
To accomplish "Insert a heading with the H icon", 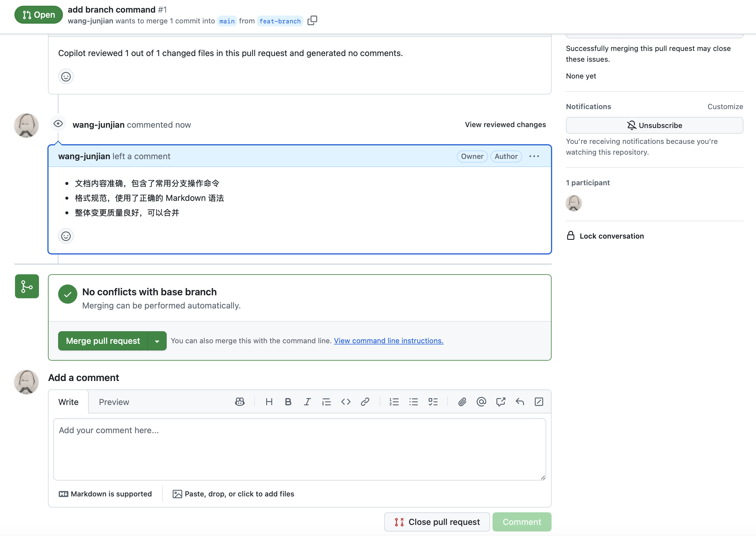I will (269, 402).
